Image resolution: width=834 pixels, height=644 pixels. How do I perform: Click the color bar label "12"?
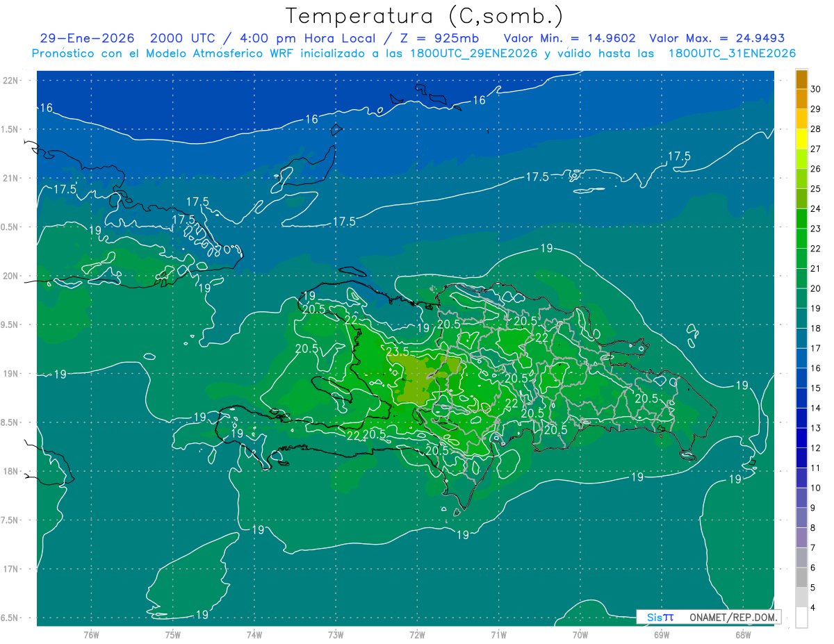coord(816,448)
